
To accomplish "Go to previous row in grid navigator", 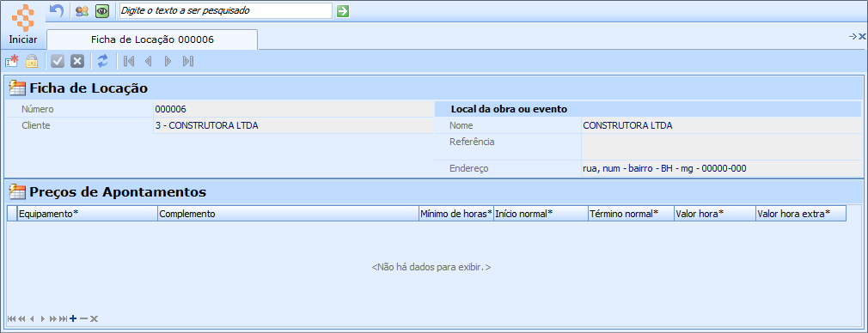I will [x=32, y=318].
